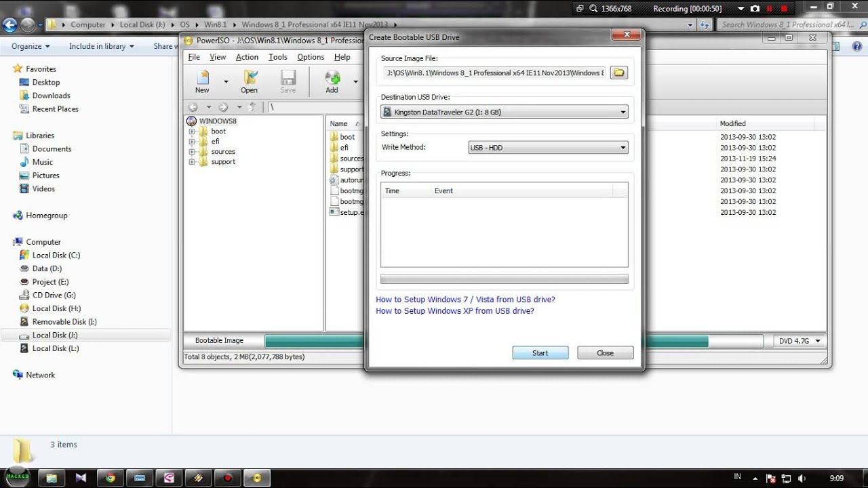This screenshot has width=868, height=488.
Task: Select Homegroup in Explorer sidebar
Action: point(46,216)
